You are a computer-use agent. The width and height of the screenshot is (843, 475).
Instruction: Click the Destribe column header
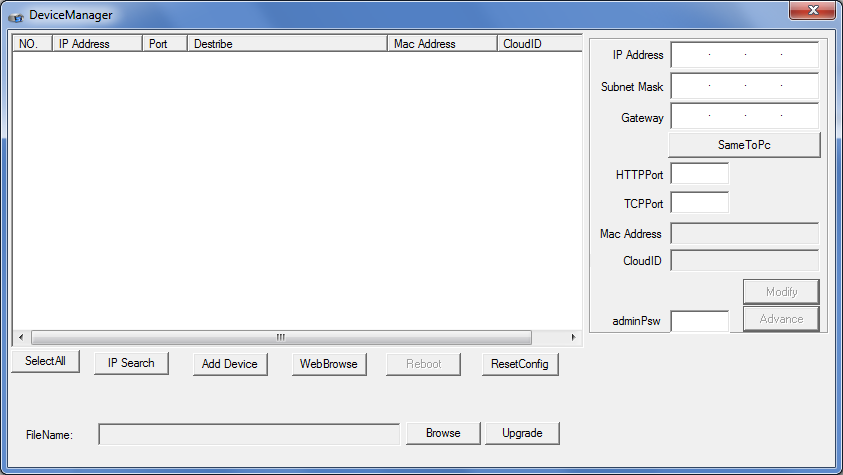(x=287, y=44)
